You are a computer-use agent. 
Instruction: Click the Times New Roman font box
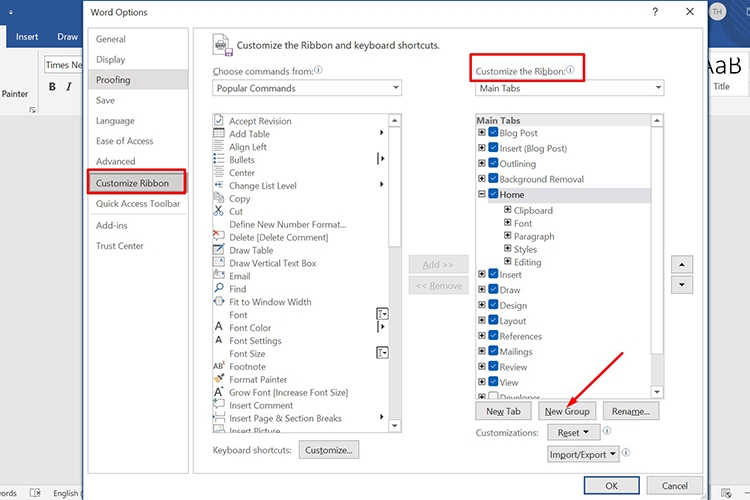point(63,65)
